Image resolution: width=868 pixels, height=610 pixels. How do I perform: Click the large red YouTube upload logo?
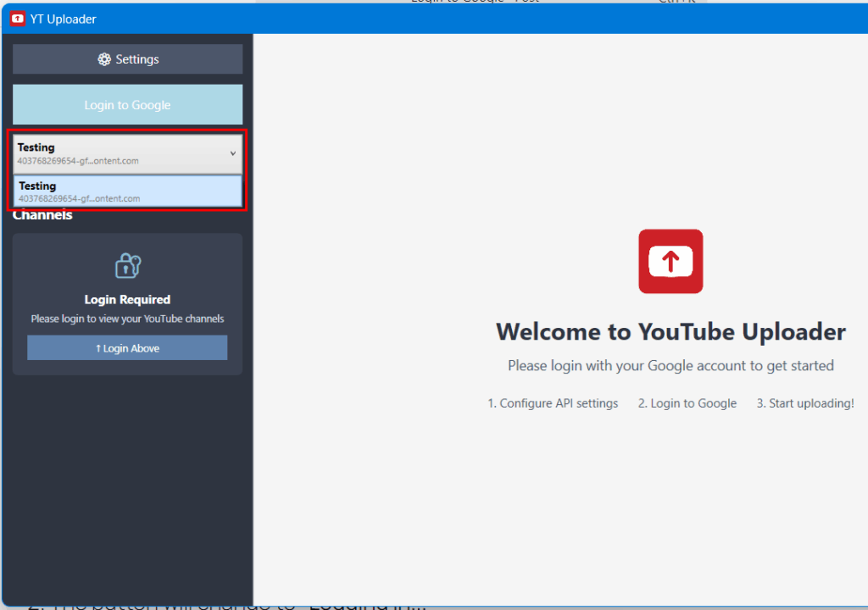(x=670, y=262)
